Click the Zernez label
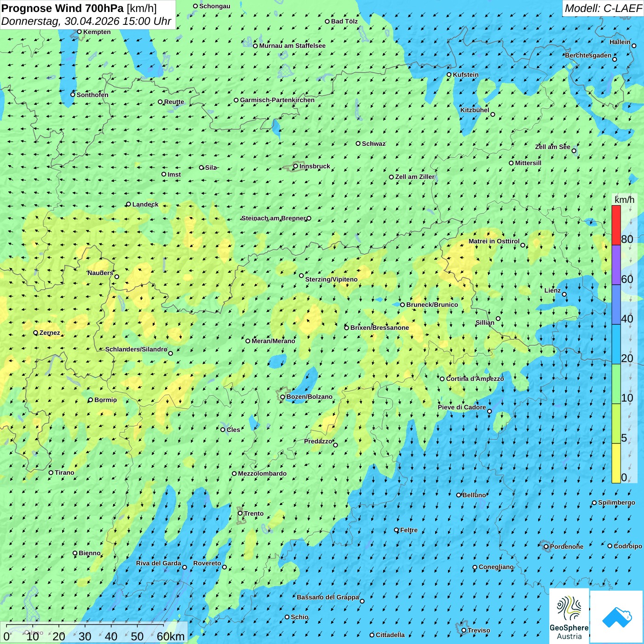The width and height of the screenshot is (644, 644). (50, 333)
